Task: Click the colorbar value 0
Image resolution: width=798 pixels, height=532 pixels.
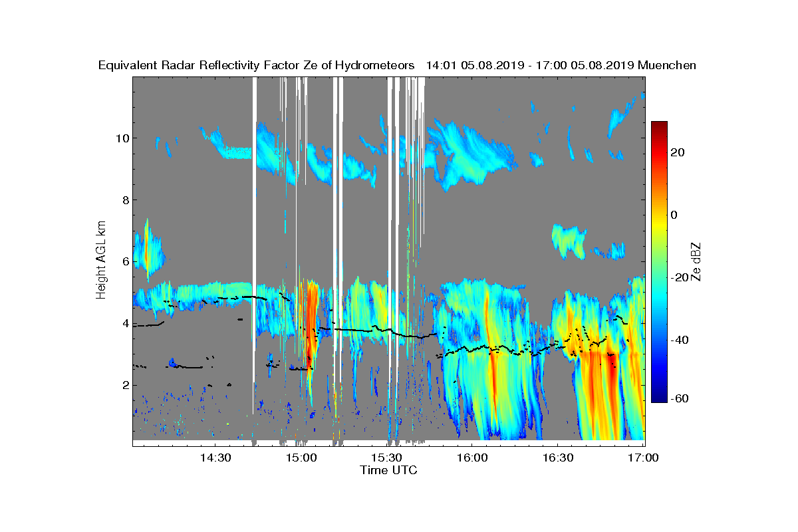Action: [x=675, y=214]
